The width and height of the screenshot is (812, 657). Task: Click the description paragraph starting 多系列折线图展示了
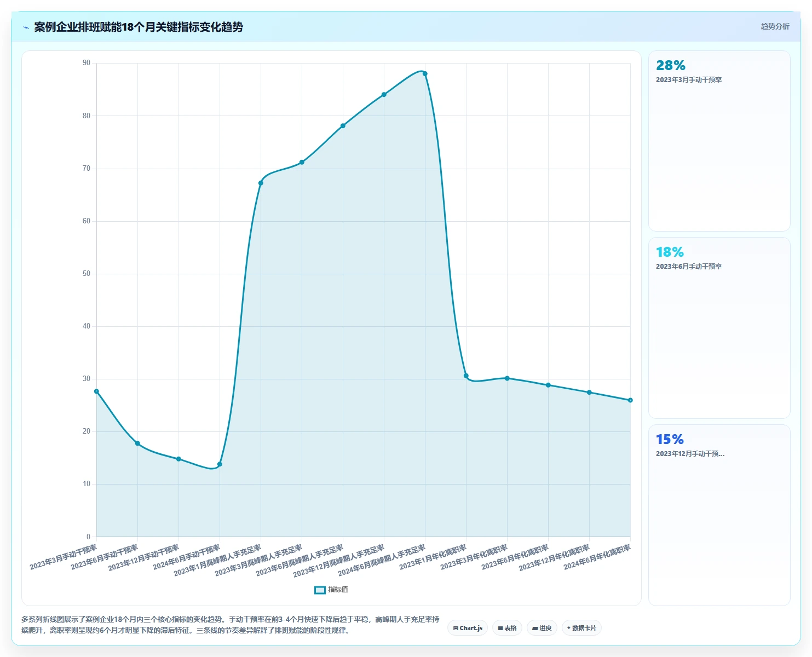[x=230, y=625]
